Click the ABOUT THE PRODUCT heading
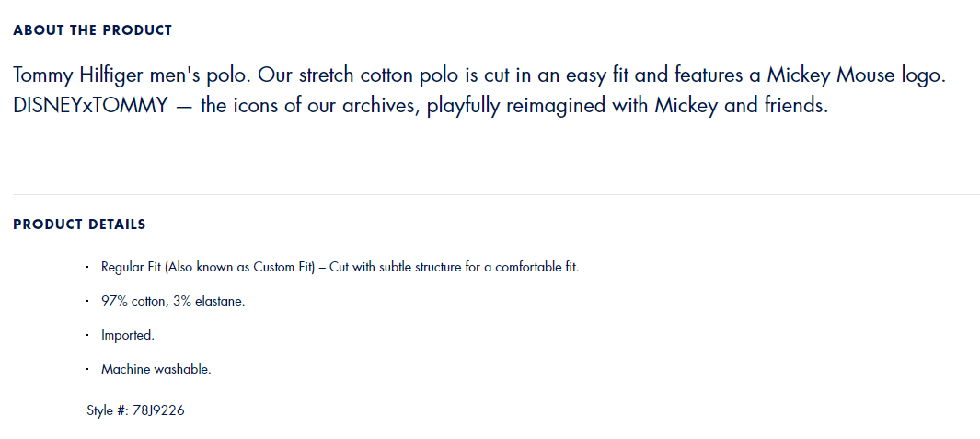Image resolution: width=980 pixels, height=439 pixels. tap(92, 30)
